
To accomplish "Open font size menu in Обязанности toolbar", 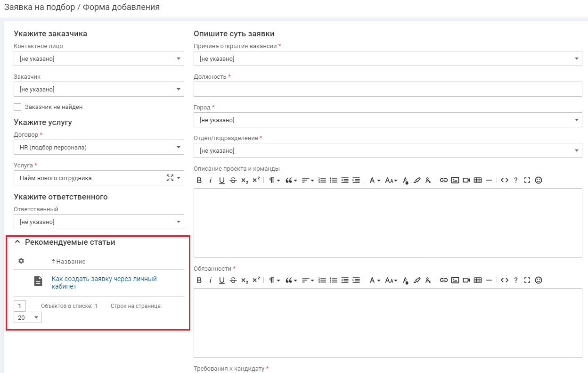I will [391, 280].
